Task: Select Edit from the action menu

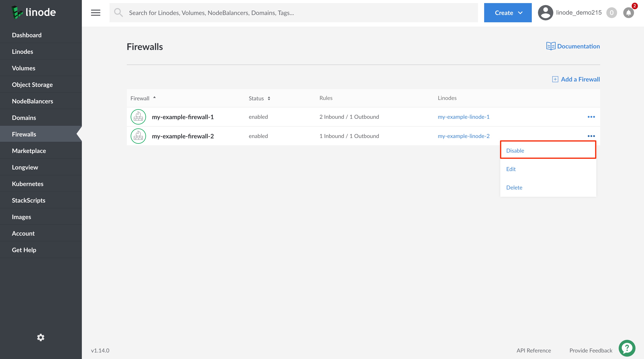Action: [x=511, y=169]
